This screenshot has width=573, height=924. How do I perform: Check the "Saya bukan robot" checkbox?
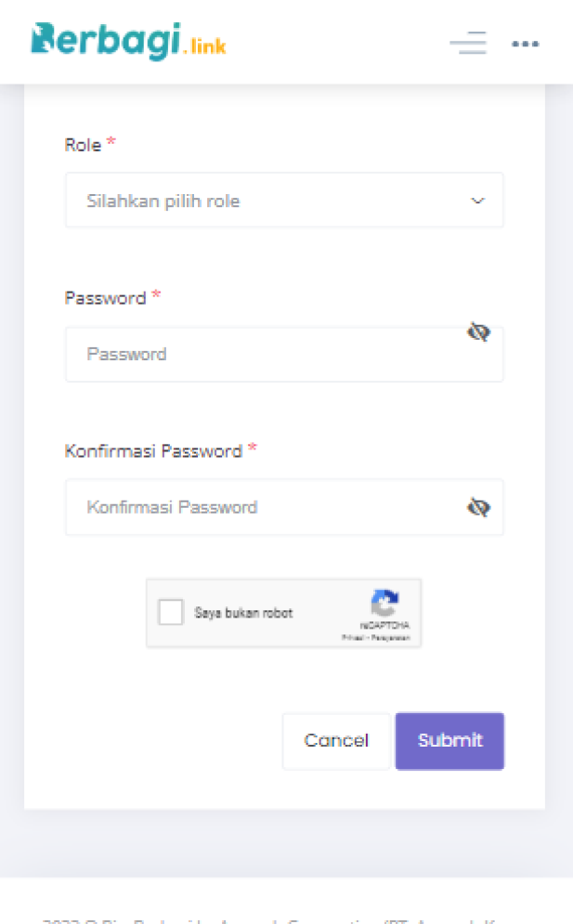(x=171, y=613)
